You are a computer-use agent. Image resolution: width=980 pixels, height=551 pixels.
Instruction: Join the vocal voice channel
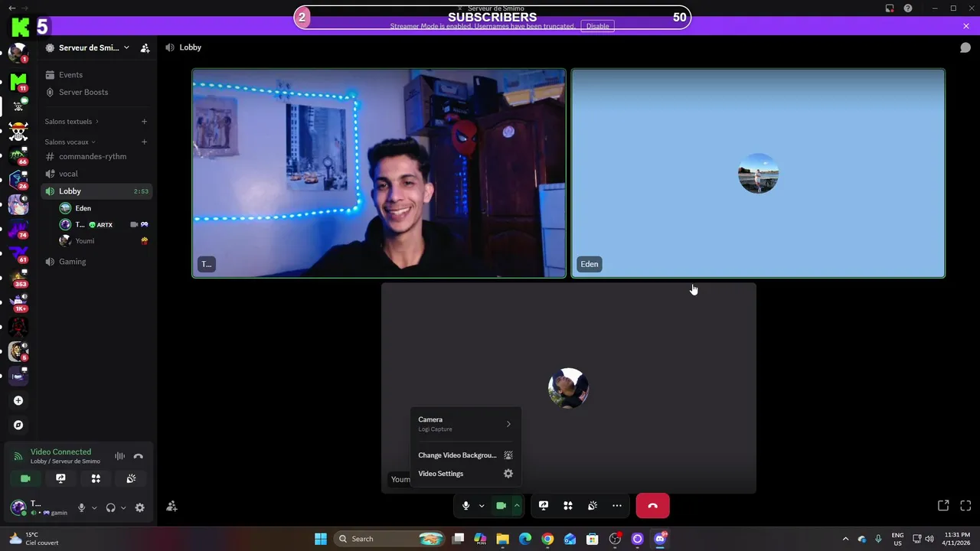(x=97, y=174)
